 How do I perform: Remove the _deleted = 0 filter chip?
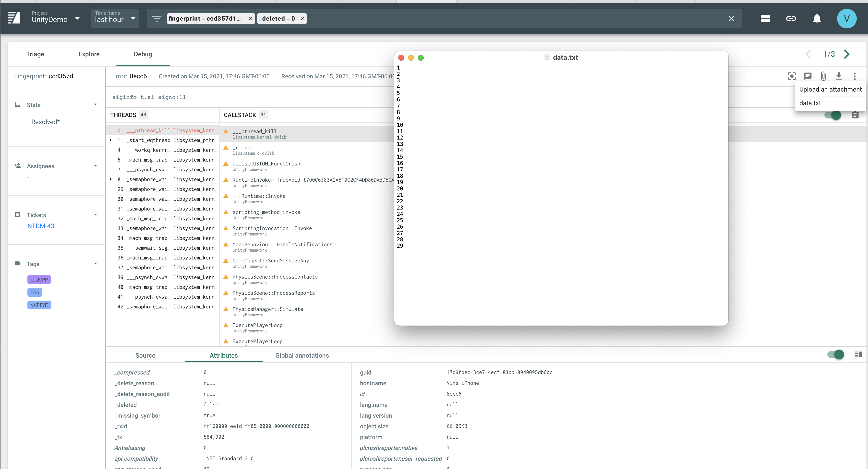coord(302,19)
